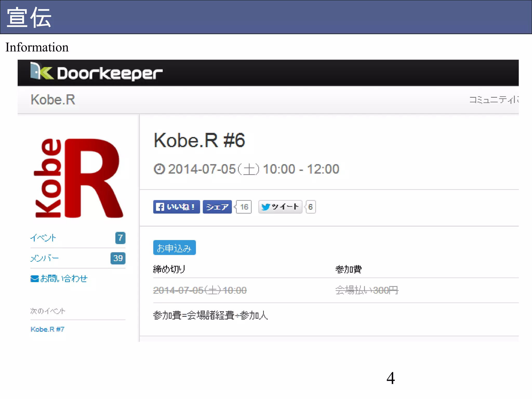Viewport: 532px width, 399px height.
Task: Open the メンバー members sidebar link
Action: pos(44,258)
